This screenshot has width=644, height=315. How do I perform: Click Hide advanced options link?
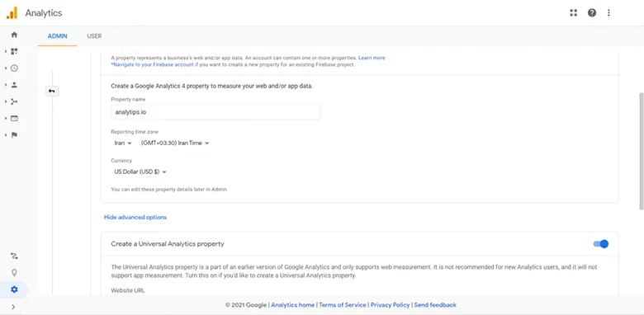135,217
